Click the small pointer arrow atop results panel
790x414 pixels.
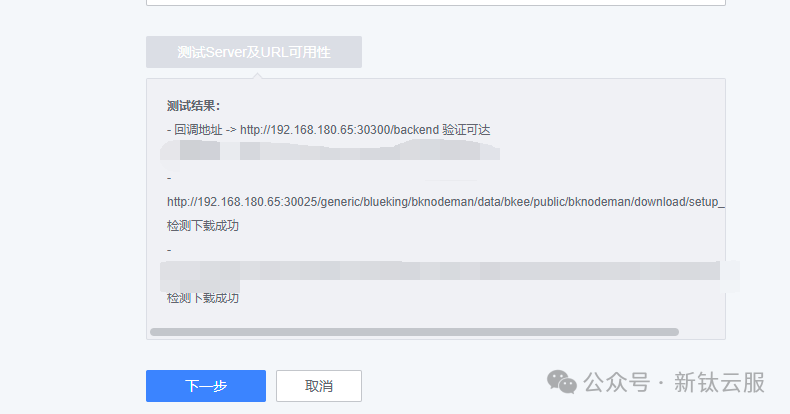pos(257,76)
